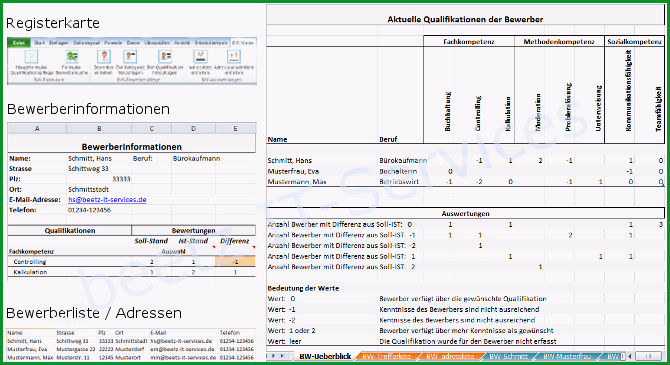Select column header E
The height and width of the screenshot is (365, 670).
point(235,128)
